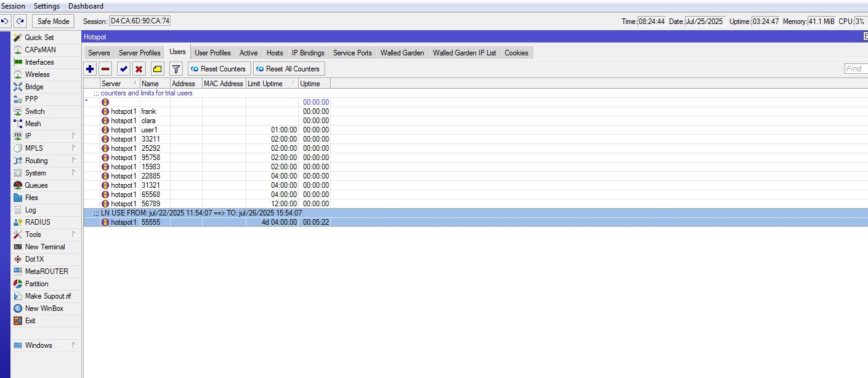Click the blue checkmark Enable icon
868x378 pixels.
point(124,69)
